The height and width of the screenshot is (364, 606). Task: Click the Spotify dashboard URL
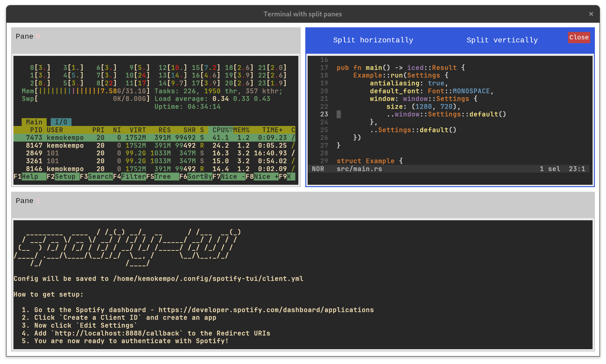266,310
